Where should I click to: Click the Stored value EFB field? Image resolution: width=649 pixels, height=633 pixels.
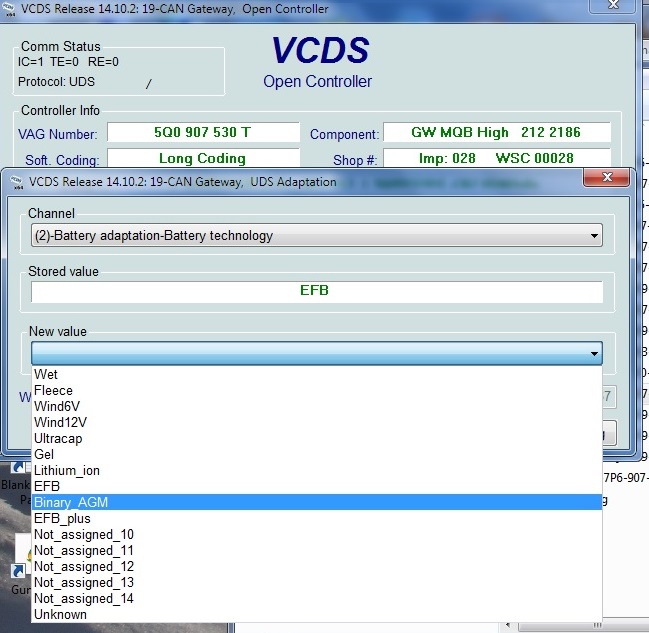[317, 291]
